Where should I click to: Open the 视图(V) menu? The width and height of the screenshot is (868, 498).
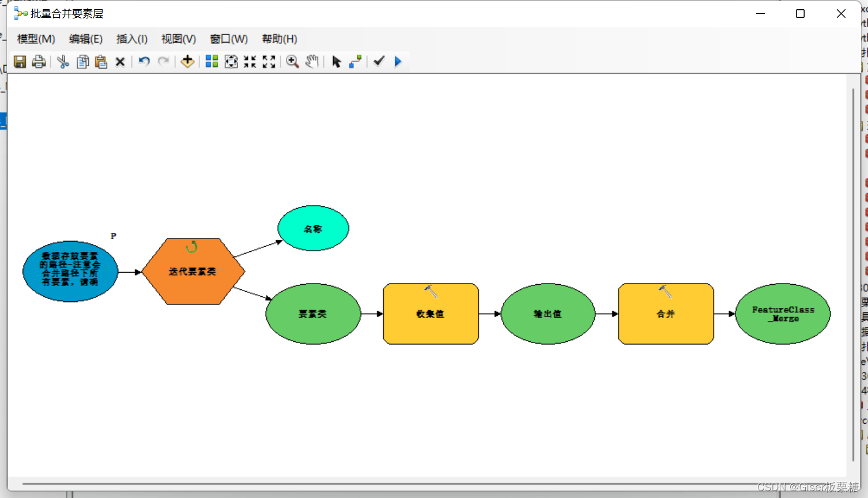[x=179, y=39]
